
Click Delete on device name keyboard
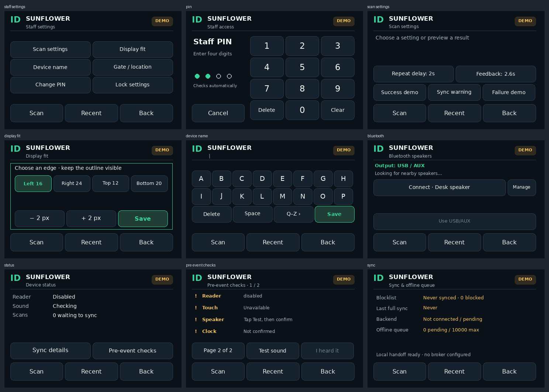point(212,214)
